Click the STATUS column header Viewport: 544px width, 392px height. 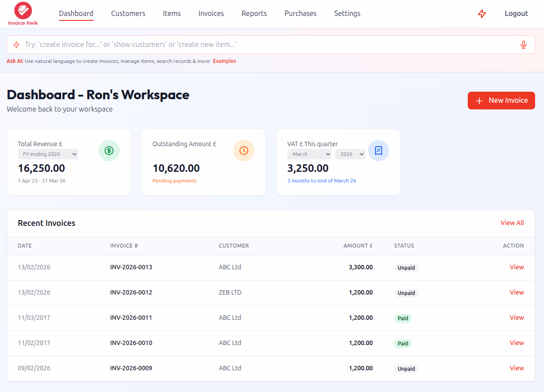point(404,246)
